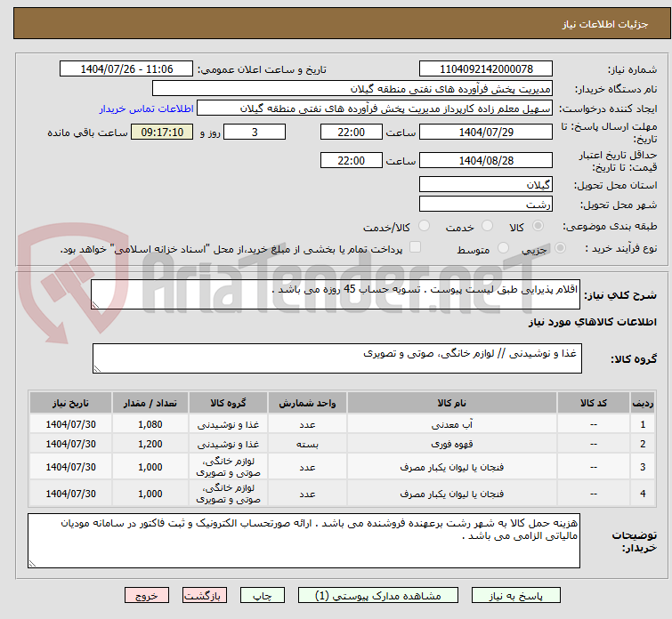This screenshot has width=672, height=619.
Task: Click the توضیحات خریدار text area
Action: tap(304, 541)
